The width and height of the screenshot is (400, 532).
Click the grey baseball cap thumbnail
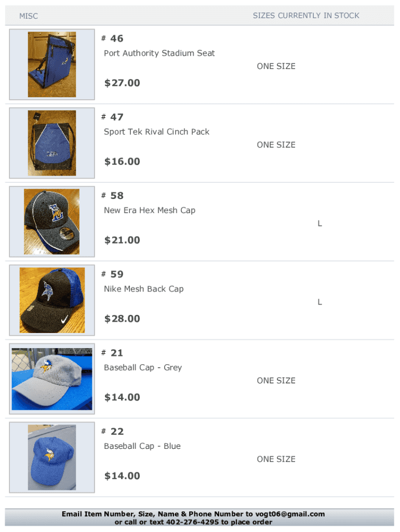click(x=52, y=379)
